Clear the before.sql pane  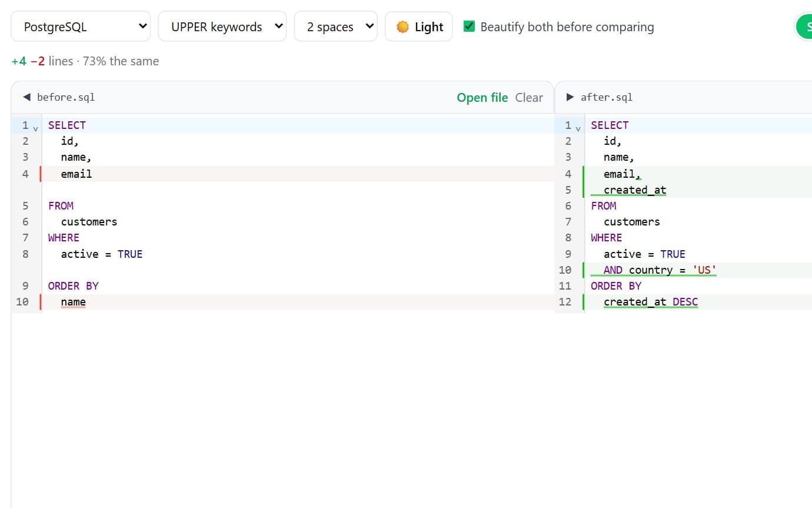[529, 98]
